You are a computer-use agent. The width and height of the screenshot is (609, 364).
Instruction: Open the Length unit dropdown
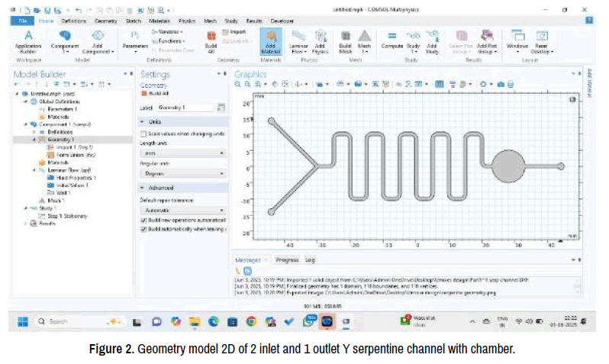(x=182, y=153)
